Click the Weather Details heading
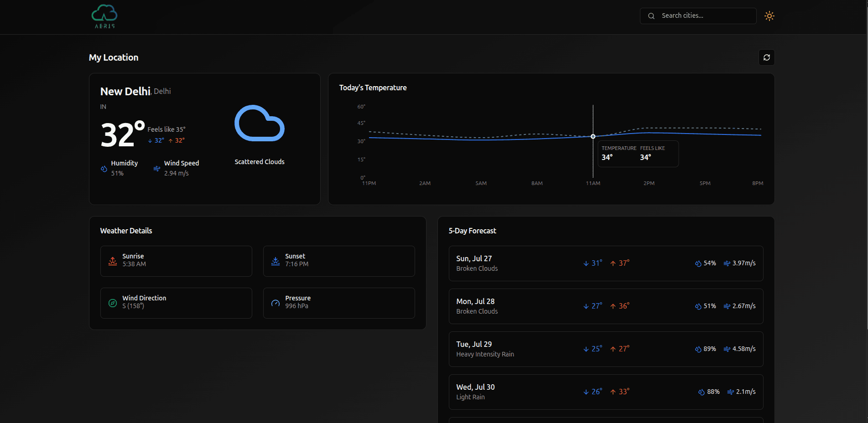The height and width of the screenshot is (423, 868). coord(126,231)
